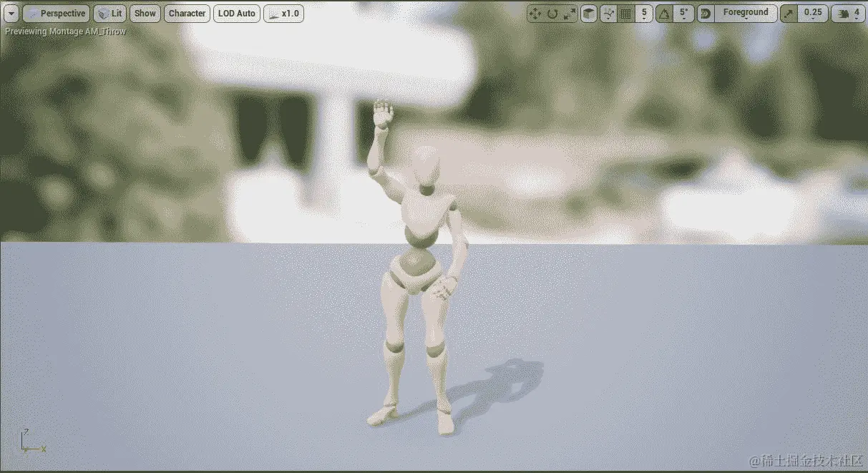The image size is (868, 473).
Task: Open the Lit view mode menu
Action: 109,14
